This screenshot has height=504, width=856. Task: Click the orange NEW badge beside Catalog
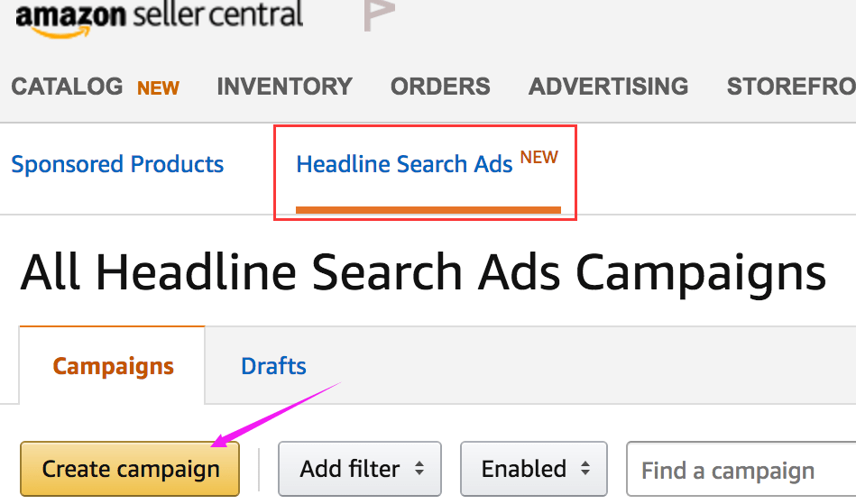pyautogui.click(x=158, y=88)
